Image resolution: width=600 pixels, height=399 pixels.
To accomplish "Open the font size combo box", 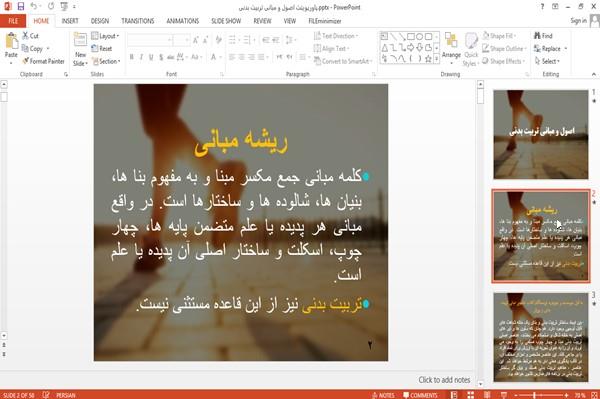I will coord(181,40).
